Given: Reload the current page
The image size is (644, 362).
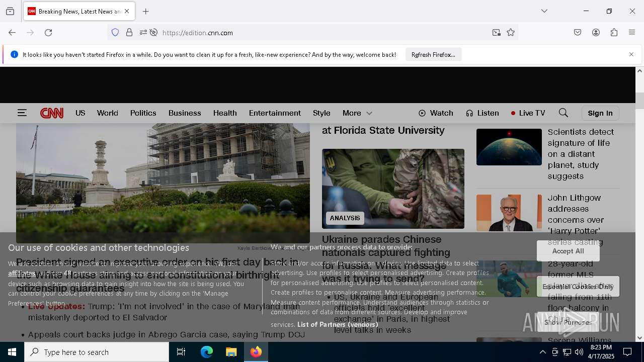Looking at the screenshot, I should (x=48, y=33).
